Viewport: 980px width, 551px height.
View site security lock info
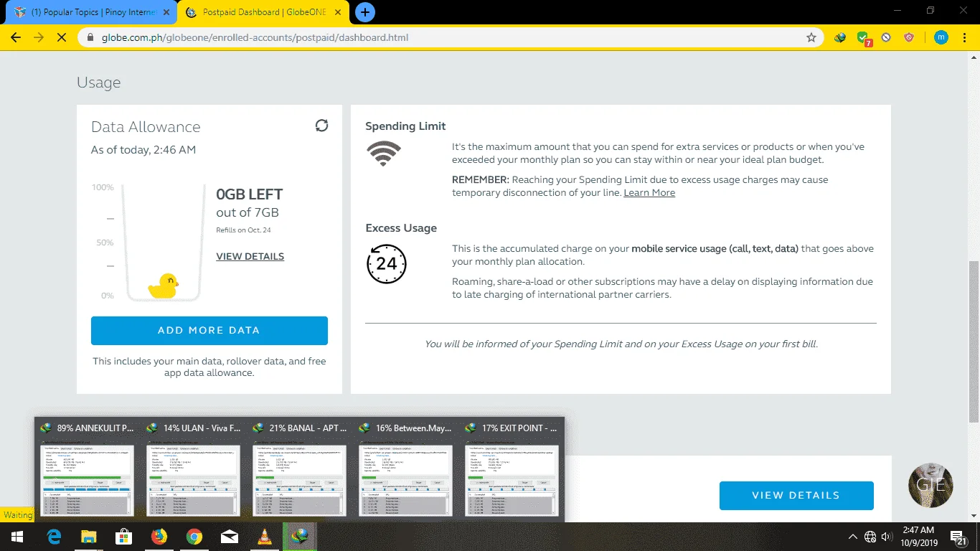coord(90,37)
